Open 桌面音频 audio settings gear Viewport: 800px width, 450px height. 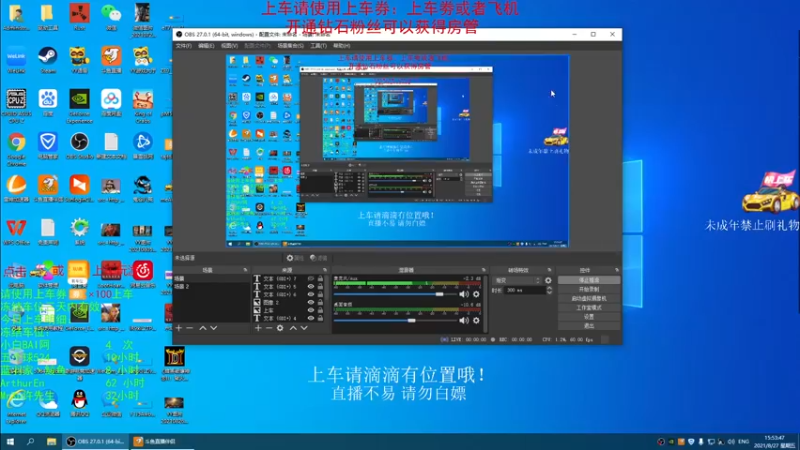pos(476,320)
